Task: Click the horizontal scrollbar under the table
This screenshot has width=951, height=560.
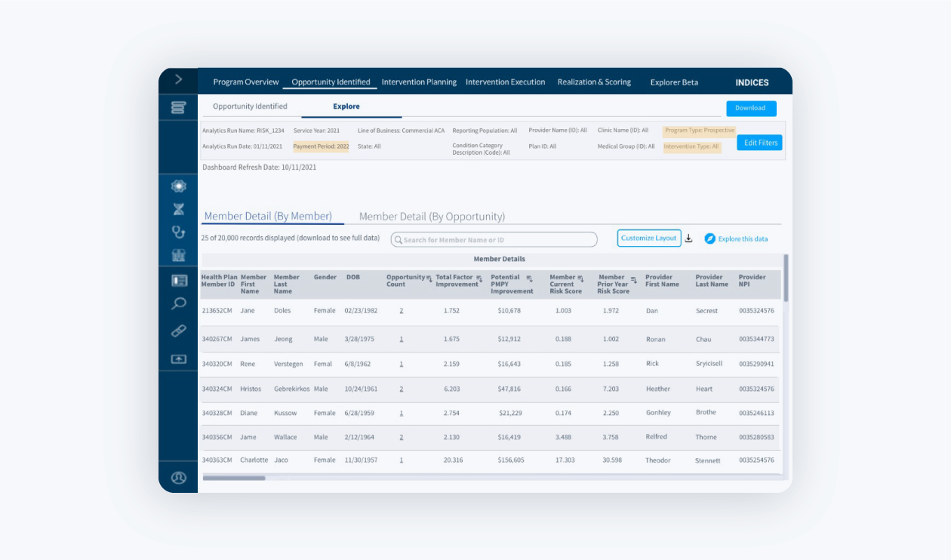Action: pos(234,478)
